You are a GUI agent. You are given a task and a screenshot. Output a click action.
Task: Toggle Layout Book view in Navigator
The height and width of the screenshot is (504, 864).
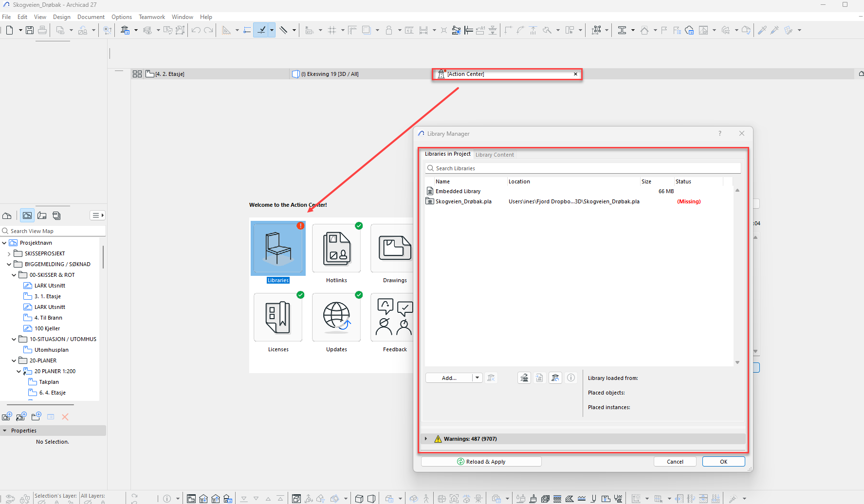pos(42,216)
